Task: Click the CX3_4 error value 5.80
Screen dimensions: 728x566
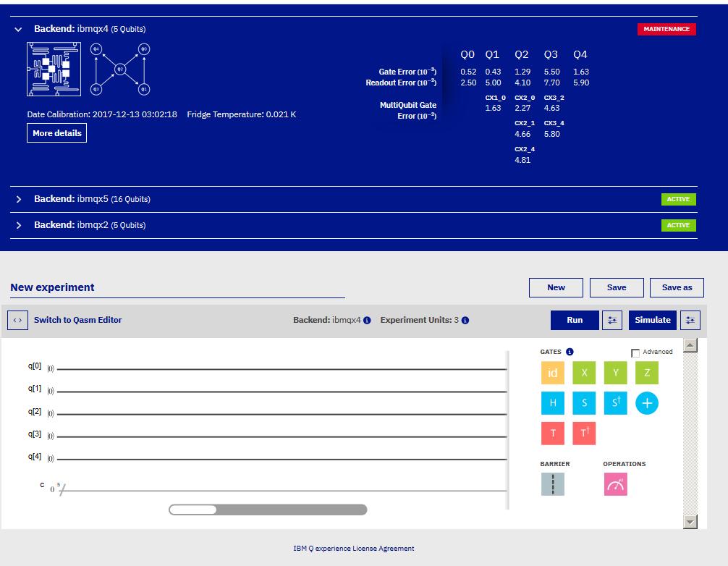Action: pos(551,134)
